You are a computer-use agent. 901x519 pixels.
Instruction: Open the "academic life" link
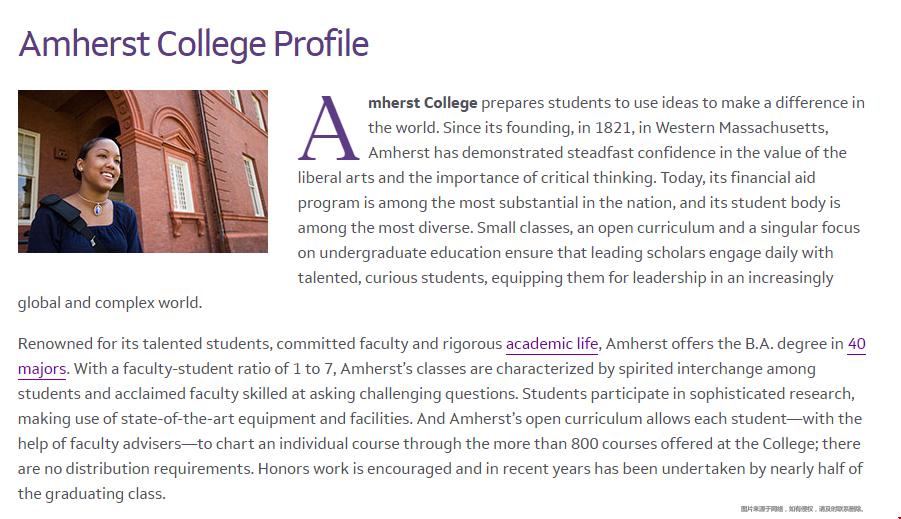[x=552, y=345]
